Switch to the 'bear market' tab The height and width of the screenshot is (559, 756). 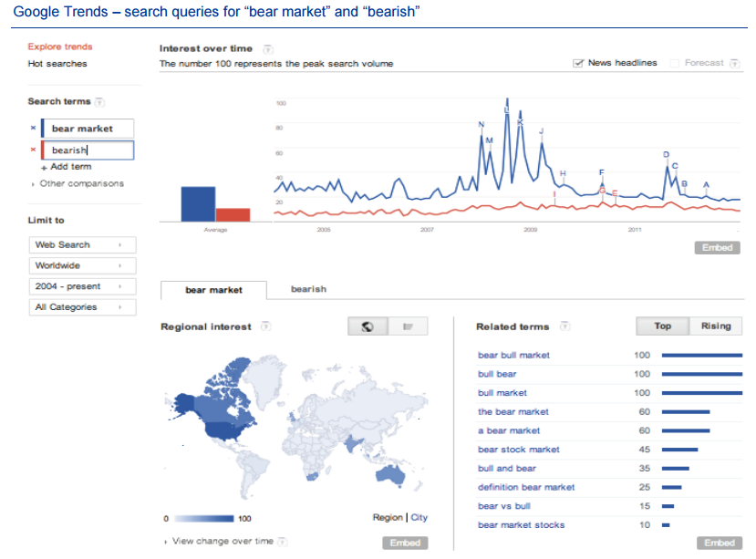[213, 290]
